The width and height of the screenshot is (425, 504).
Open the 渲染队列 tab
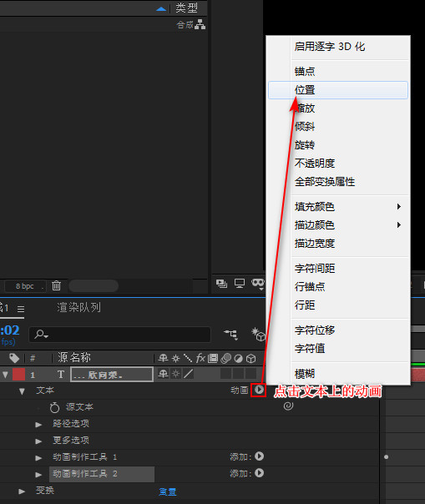tap(78, 308)
